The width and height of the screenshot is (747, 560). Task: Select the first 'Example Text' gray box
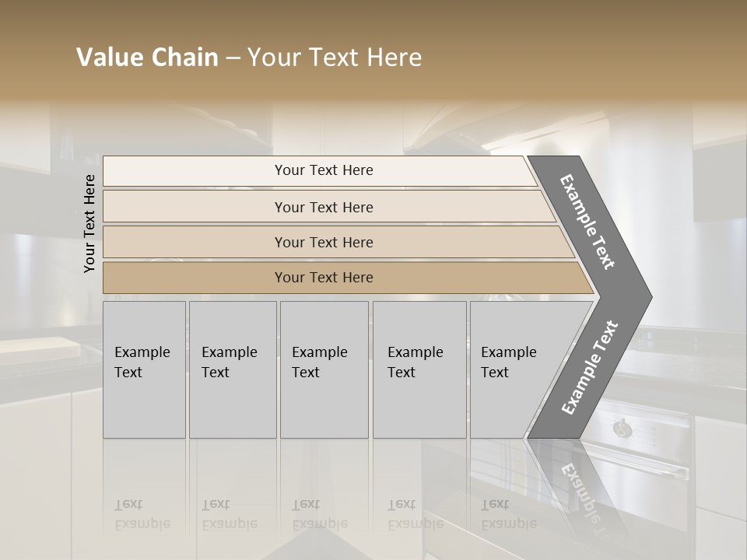[144, 369]
